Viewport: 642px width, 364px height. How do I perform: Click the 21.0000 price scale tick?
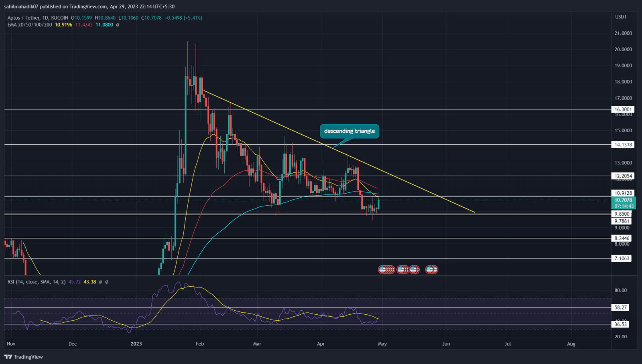click(624, 33)
